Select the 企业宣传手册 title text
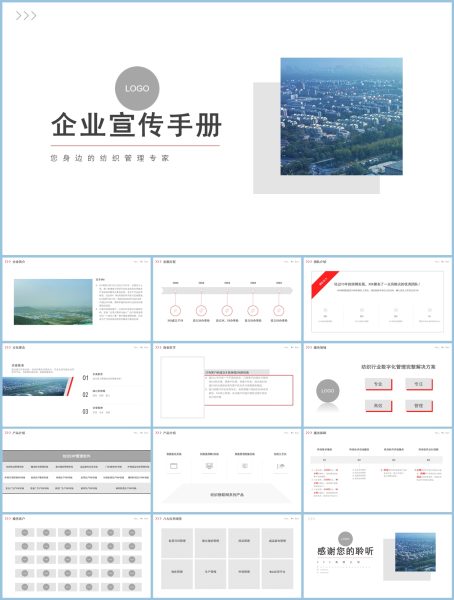 (136, 125)
